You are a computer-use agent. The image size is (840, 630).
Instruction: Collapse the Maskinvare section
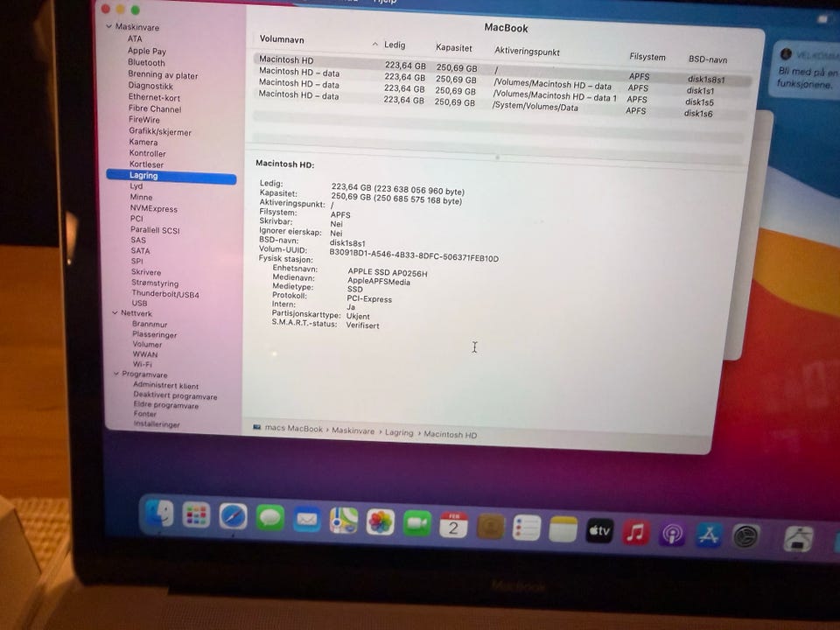[108, 25]
